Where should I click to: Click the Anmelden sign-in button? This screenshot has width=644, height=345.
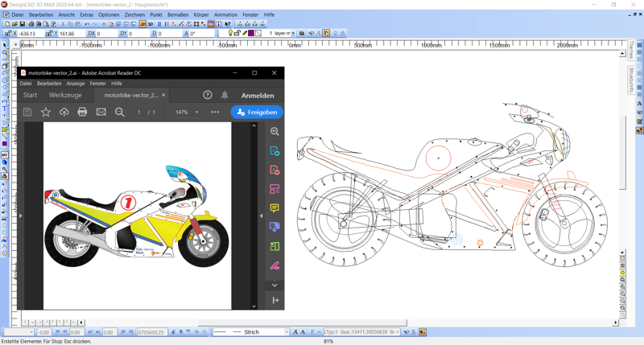tap(258, 95)
